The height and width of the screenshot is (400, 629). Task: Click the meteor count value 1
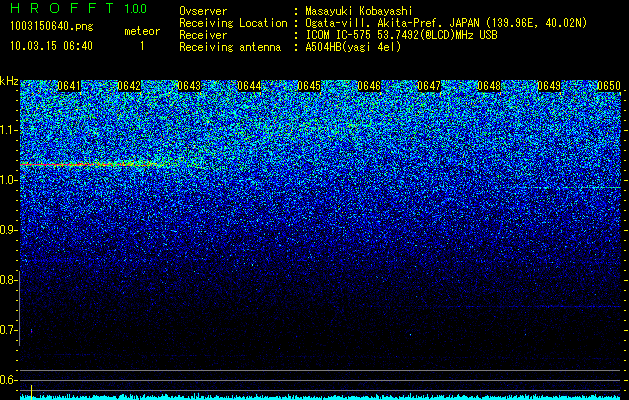[x=142, y=46]
